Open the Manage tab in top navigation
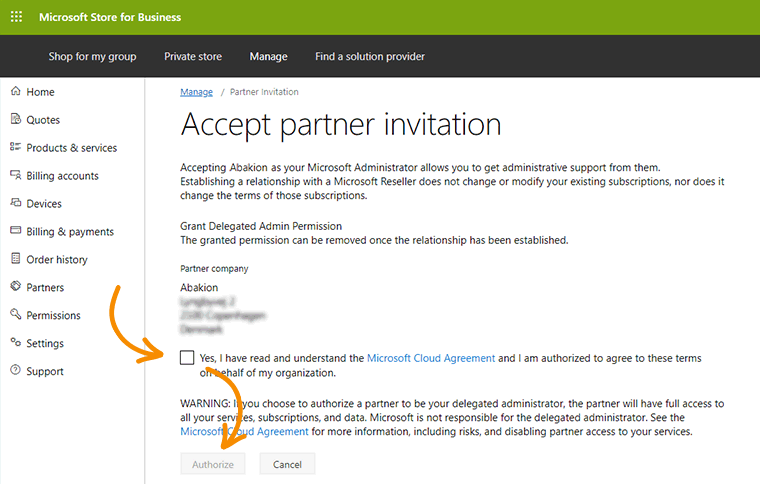Screen dimensions: 760x484 (x=269, y=56)
